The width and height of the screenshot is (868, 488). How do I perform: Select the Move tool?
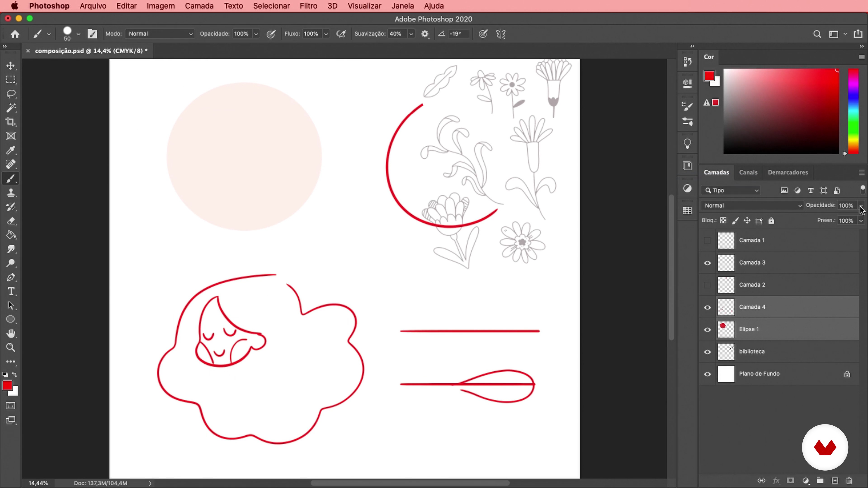pyautogui.click(x=11, y=66)
